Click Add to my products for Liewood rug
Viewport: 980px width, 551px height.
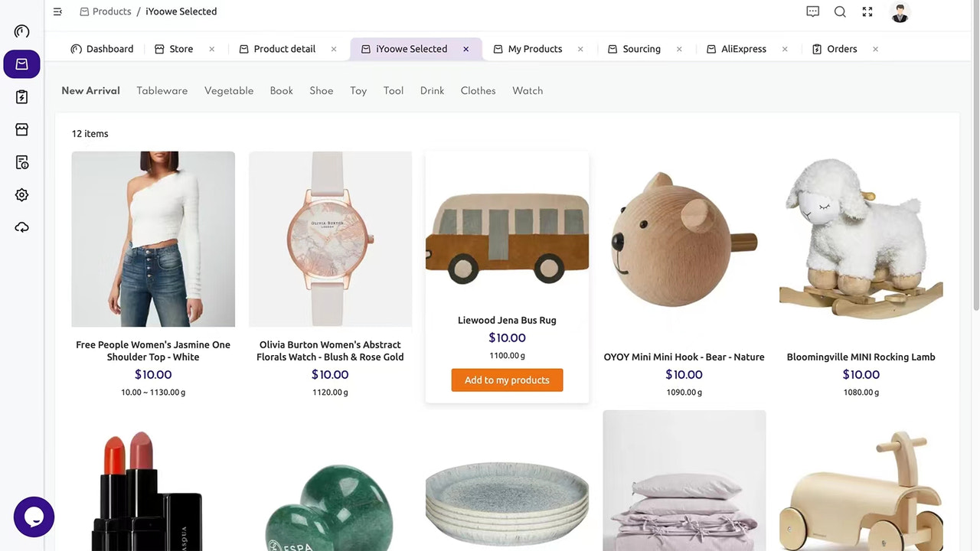pos(507,380)
